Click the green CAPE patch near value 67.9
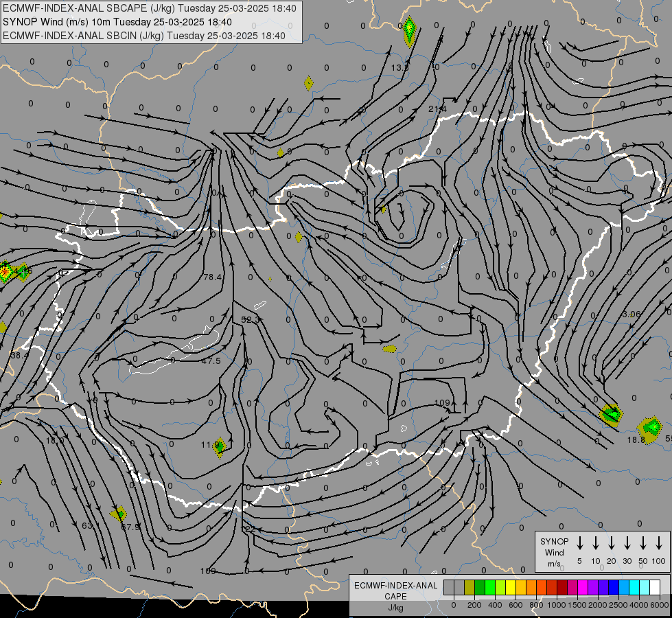The image size is (672, 618). point(119,513)
